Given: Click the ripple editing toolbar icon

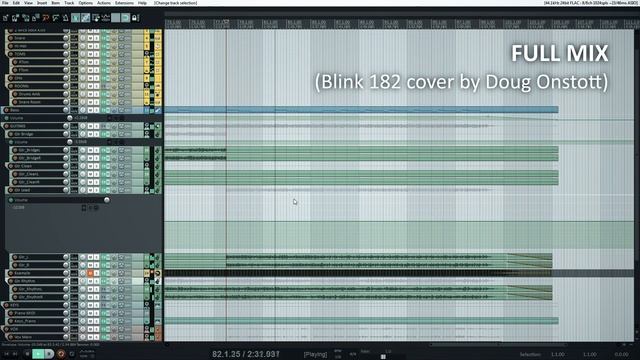Looking at the screenshot, I should [96, 18].
